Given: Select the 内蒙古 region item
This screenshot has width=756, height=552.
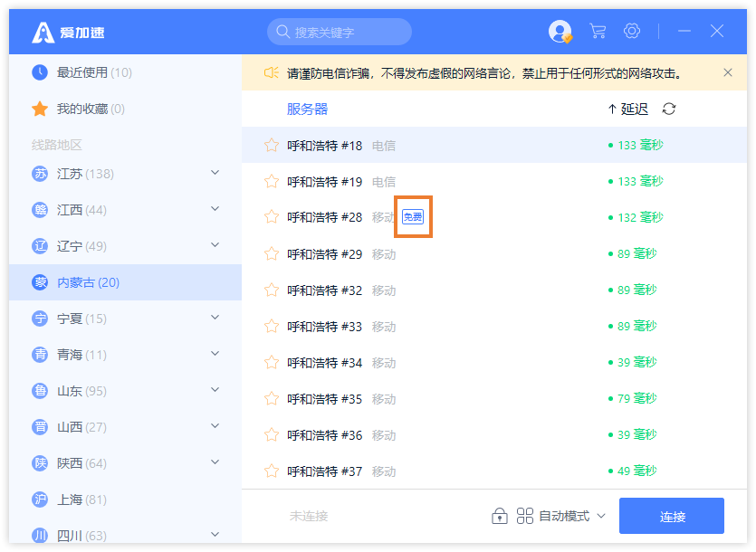Looking at the screenshot, I should coord(125,282).
